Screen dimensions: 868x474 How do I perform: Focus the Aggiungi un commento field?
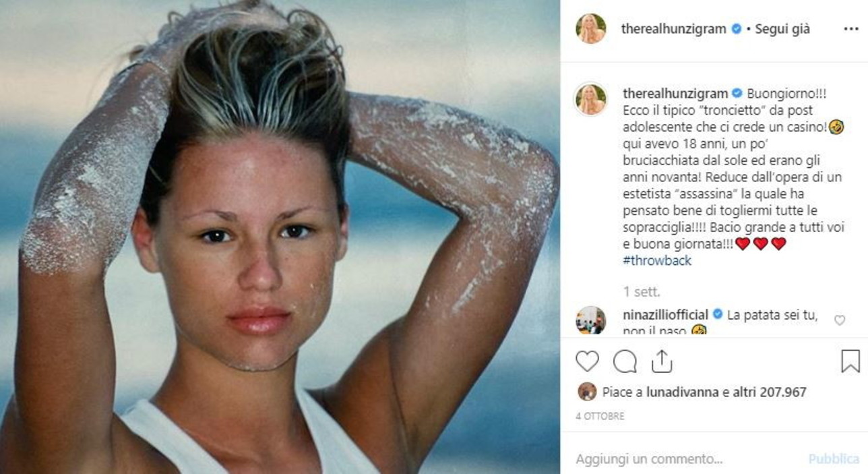tap(687, 459)
